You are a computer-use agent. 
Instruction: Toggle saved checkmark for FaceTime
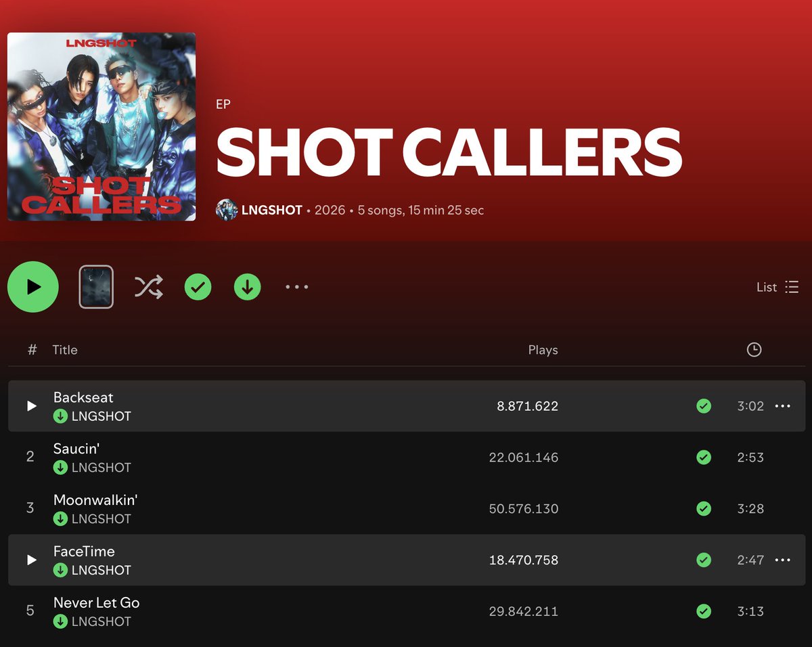point(704,560)
